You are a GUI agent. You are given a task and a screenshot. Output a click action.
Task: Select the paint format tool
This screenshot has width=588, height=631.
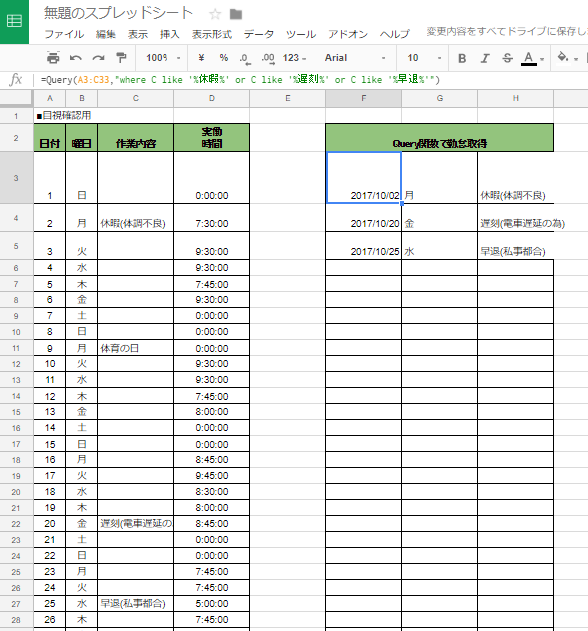[121, 58]
